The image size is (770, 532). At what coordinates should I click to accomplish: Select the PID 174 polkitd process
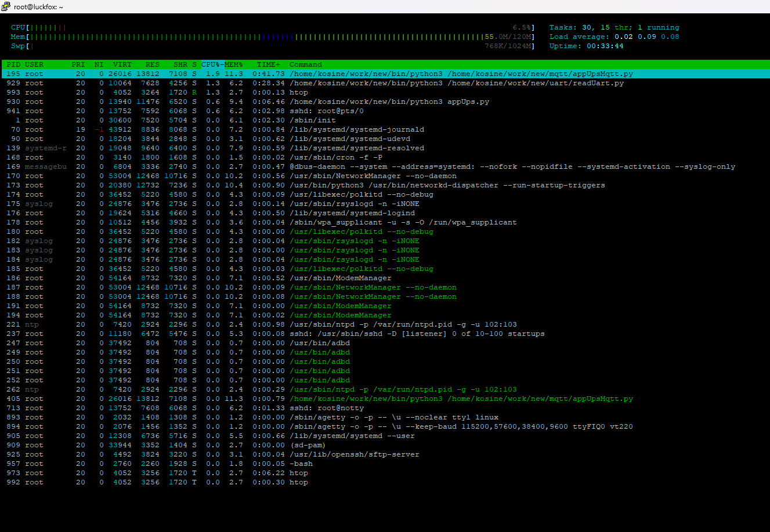(385, 194)
